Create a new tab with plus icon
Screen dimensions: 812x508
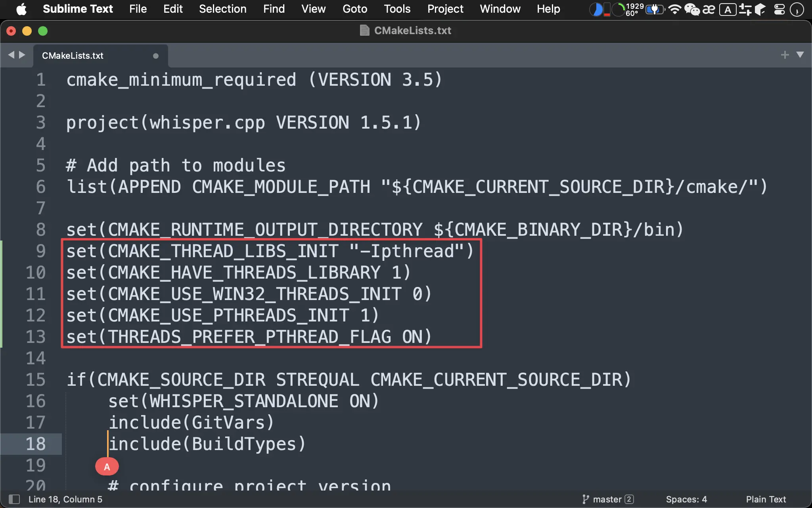click(x=785, y=55)
